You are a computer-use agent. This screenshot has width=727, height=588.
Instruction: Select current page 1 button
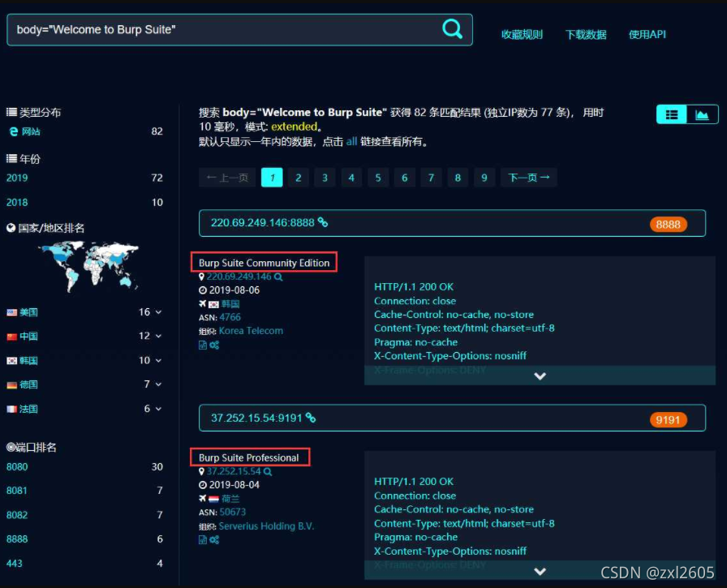pyautogui.click(x=272, y=178)
